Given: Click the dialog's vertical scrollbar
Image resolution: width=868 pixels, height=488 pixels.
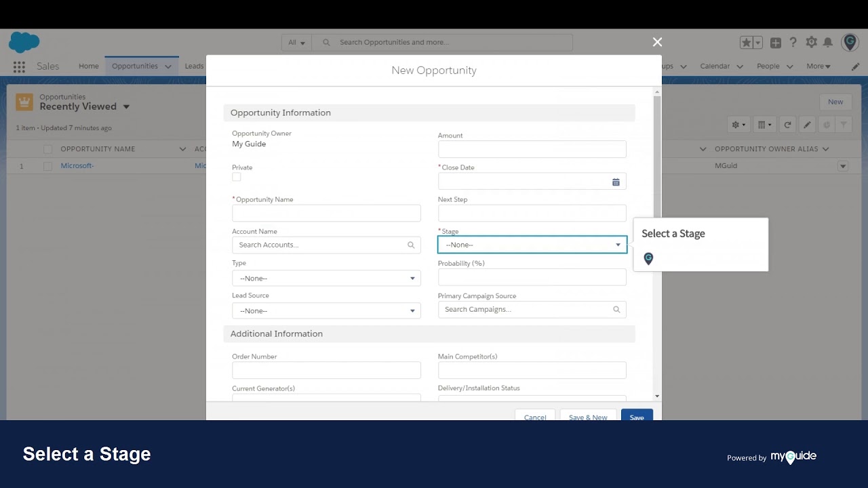Looking at the screenshot, I should click(x=657, y=244).
